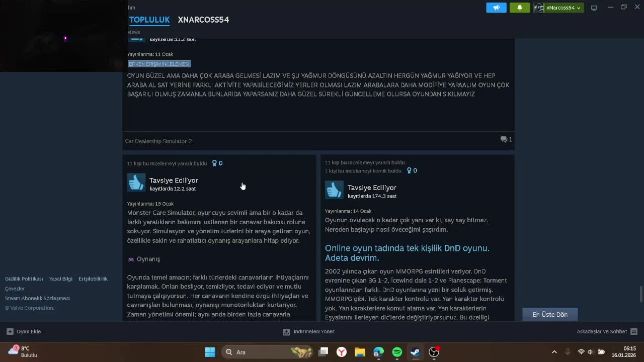This screenshot has width=644, height=362.
Task: Click the kayıtlarda 12.2 saat text
Action: (173, 189)
